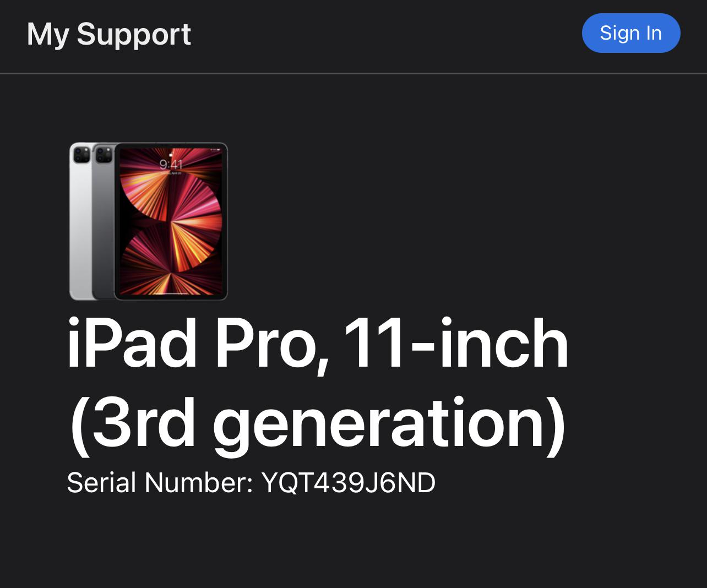This screenshot has height=588, width=707.
Task: Click the word iPad in the device title
Action: pos(132,344)
